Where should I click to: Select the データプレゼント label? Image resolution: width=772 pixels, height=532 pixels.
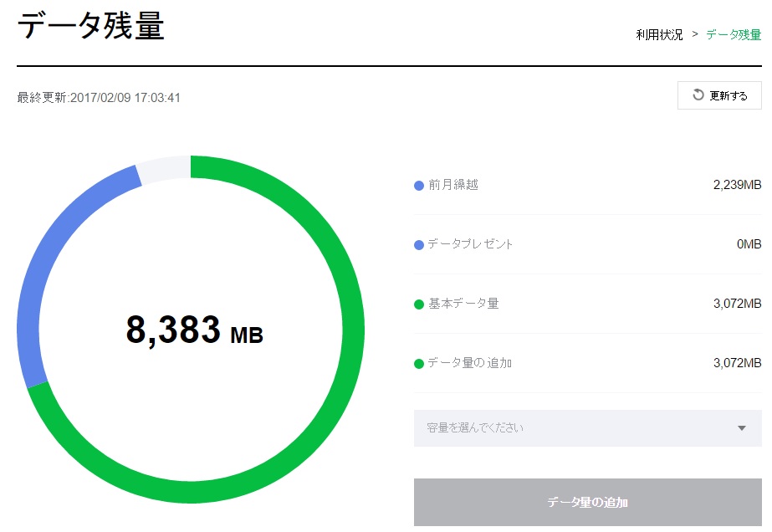point(470,244)
